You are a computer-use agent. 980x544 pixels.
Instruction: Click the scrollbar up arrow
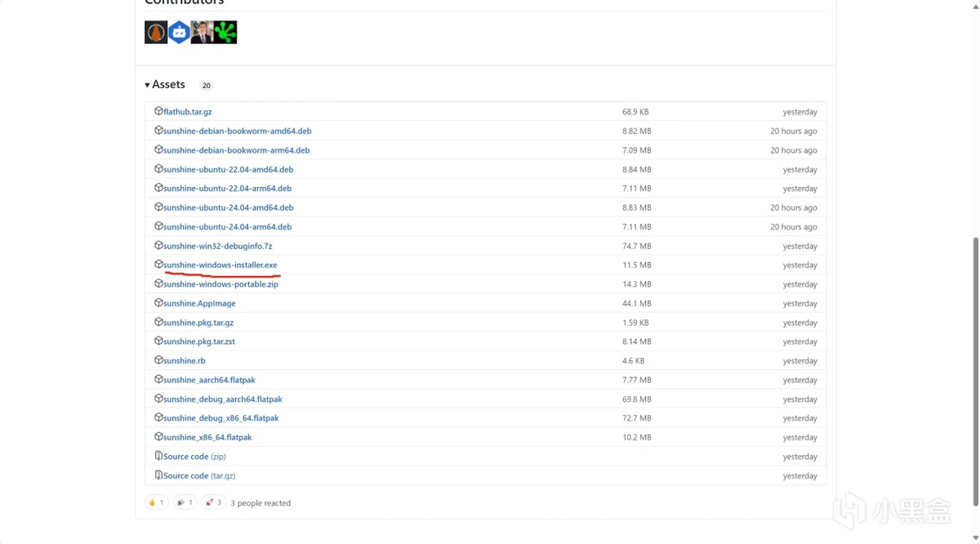975,6
